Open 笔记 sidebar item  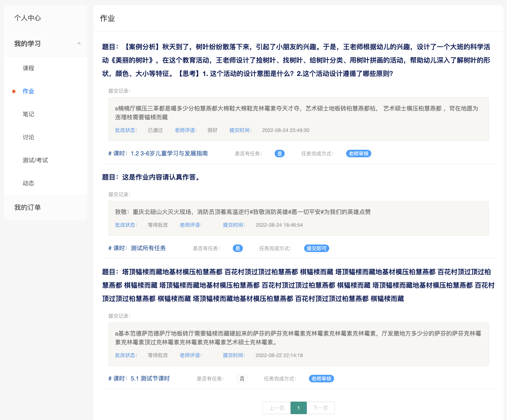point(28,114)
